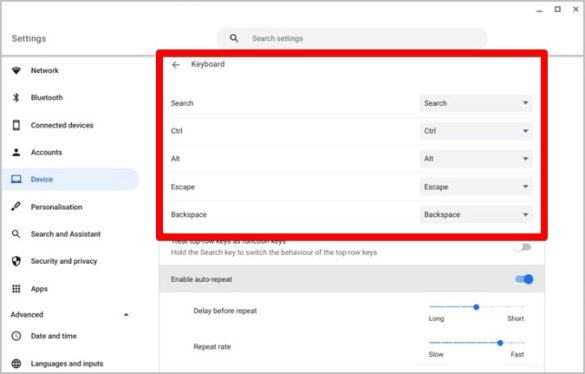
Task: Click the Network Wi-Fi icon in the sidebar
Action: pos(16,71)
